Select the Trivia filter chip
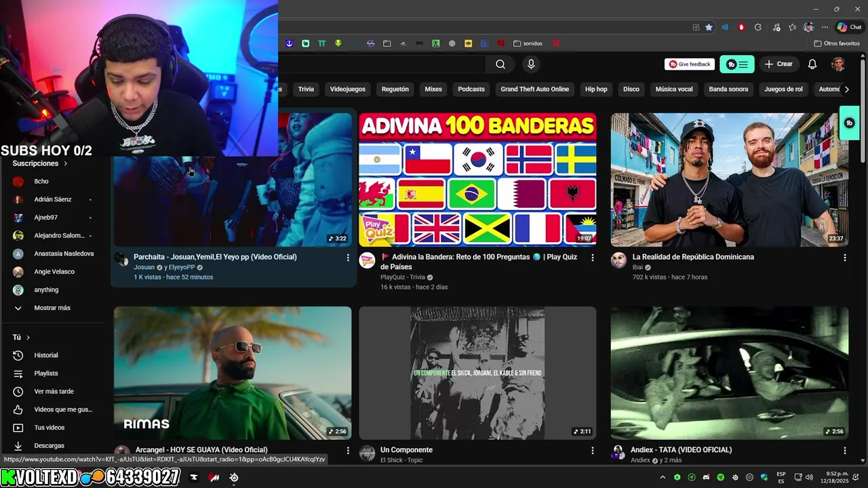 tap(306, 89)
